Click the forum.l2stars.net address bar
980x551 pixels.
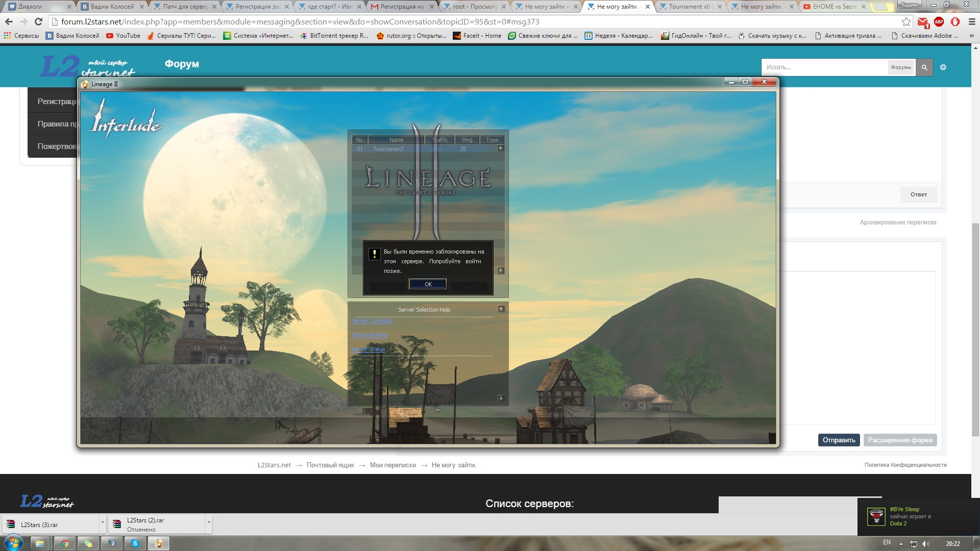point(475,21)
